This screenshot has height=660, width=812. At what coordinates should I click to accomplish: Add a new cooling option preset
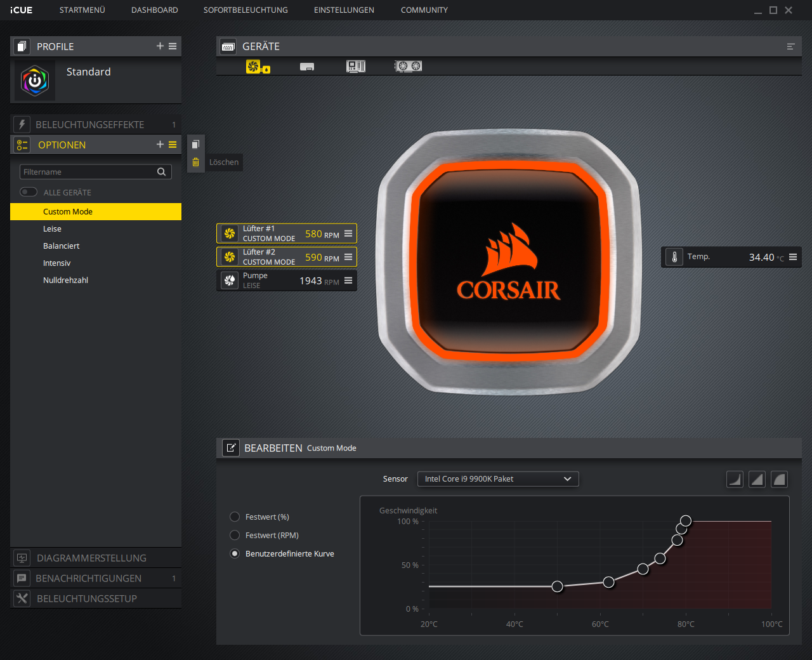coord(160,145)
